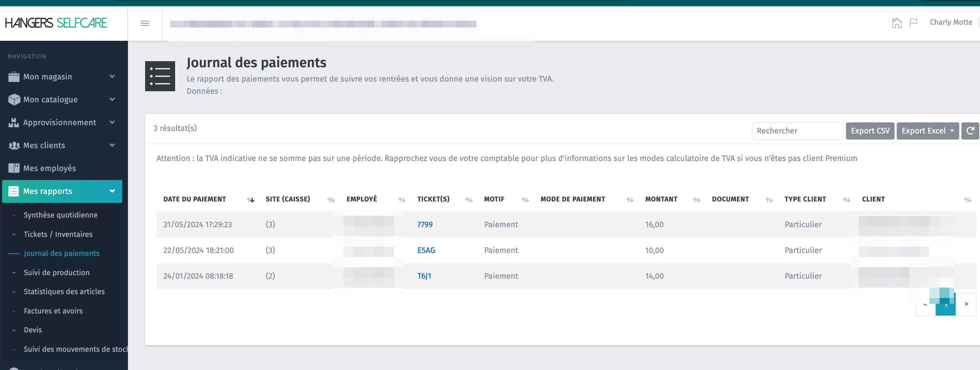Open Mes employés section

coord(49,168)
